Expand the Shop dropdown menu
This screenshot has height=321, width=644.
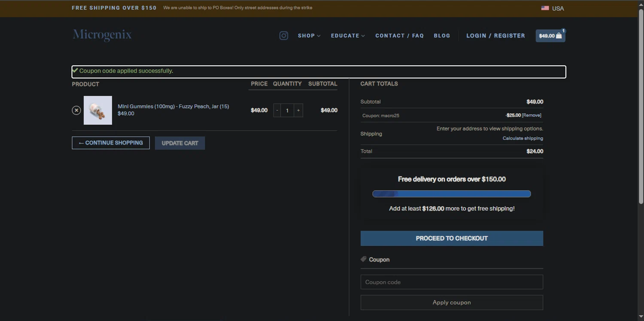[309, 36]
